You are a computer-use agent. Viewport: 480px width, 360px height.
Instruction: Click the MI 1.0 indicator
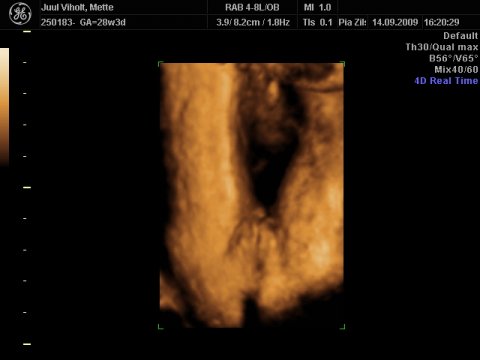tap(317, 7)
